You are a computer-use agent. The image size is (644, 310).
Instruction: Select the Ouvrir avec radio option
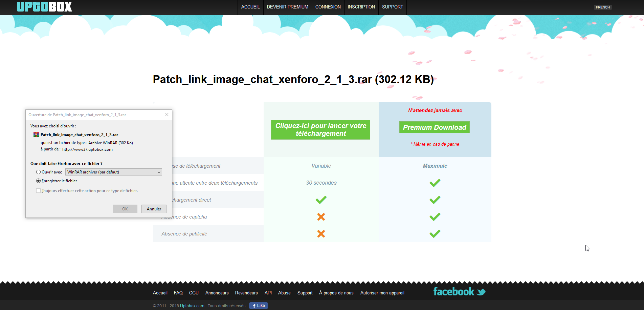[x=39, y=172]
